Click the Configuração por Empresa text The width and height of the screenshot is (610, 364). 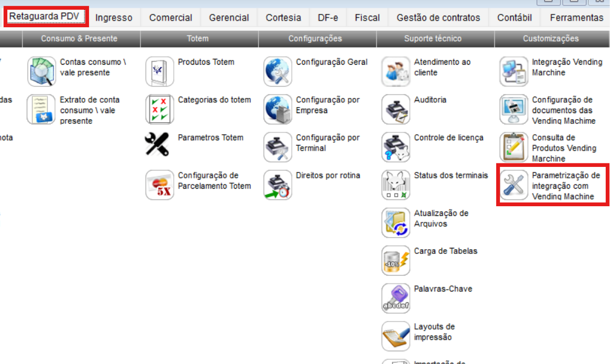(x=327, y=105)
